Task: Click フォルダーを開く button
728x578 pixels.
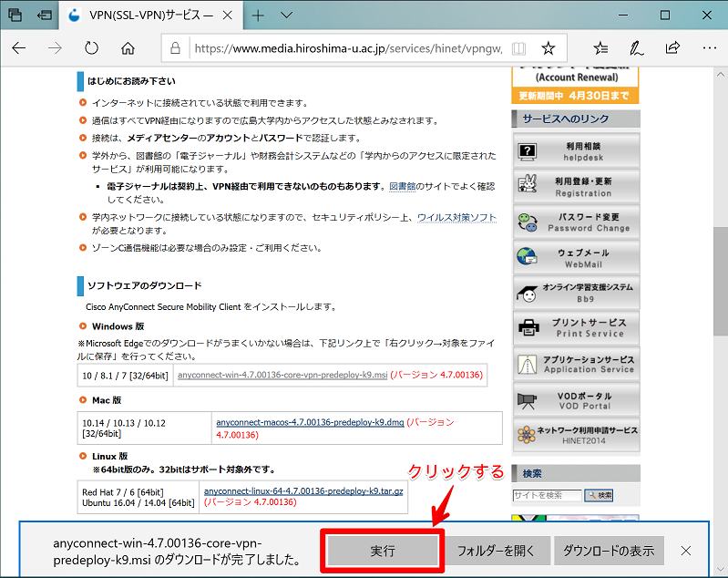Action: pyautogui.click(x=496, y=551)
